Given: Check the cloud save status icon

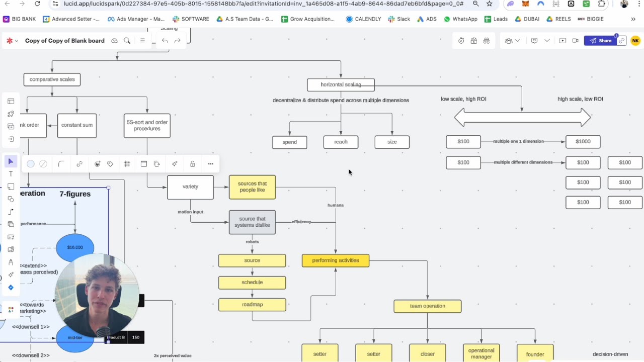Looking at the screenshot, I should pos(114,41).
